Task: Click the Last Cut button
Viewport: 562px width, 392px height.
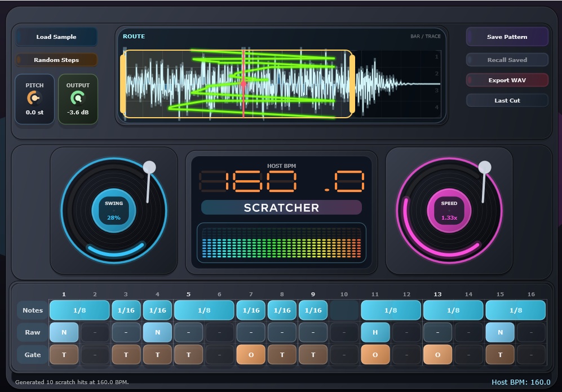Action: click(507, 101)
